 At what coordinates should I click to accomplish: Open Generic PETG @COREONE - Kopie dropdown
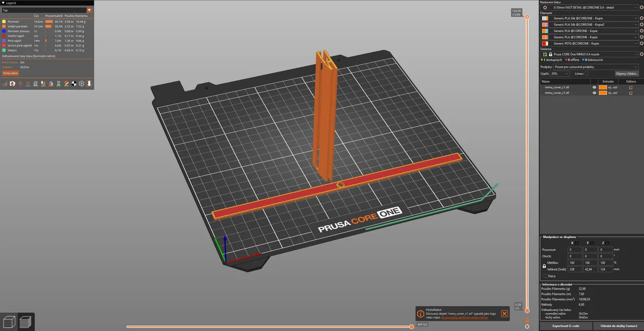point(589,43)
